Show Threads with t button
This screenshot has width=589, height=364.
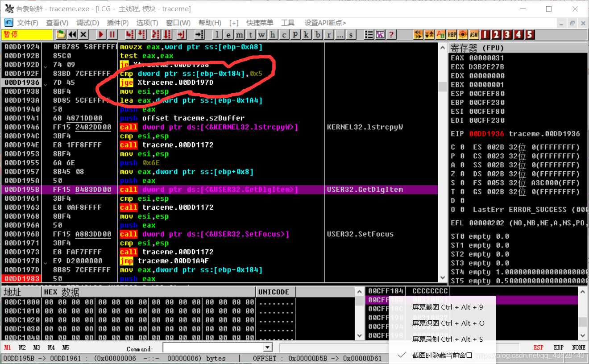coord(250,34)
